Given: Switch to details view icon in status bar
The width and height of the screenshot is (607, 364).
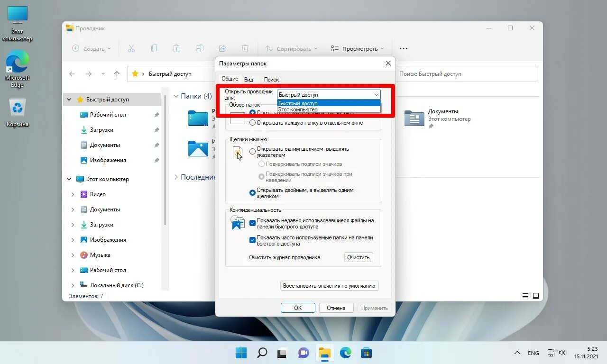Looking at the screenshot, I should pos(525,296).
